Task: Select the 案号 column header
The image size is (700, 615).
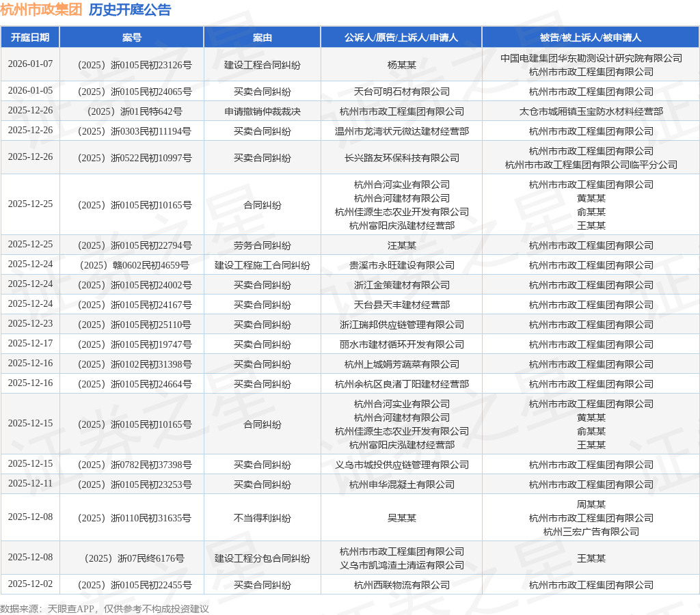Action: click(x=131, y=37)
